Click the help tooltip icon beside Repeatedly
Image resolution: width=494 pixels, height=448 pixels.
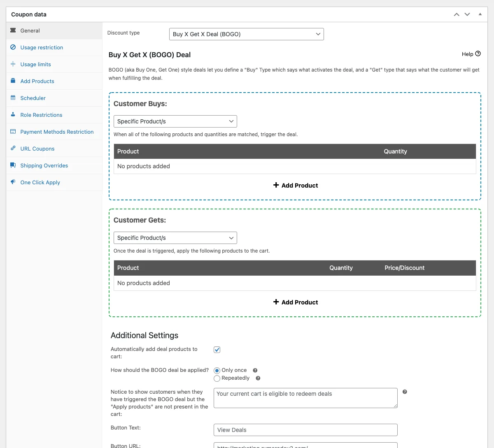[x=258, y=378]
